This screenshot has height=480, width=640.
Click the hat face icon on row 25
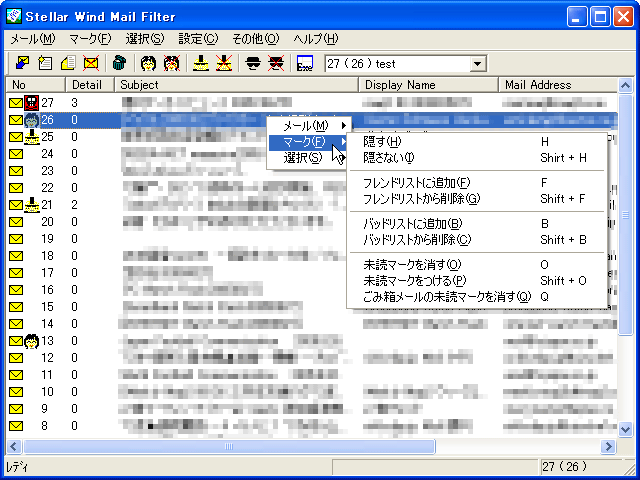click(x=31, y=137)
